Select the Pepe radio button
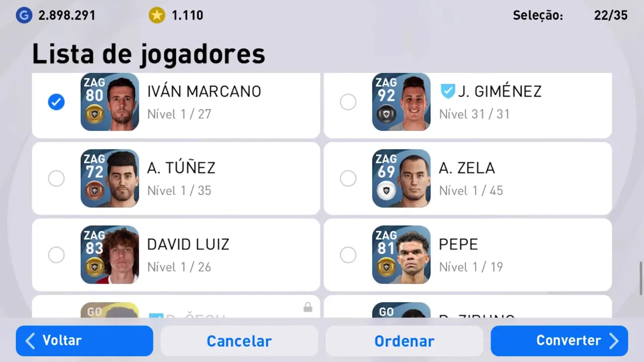 pyautogui.click(x=348, y=255)
